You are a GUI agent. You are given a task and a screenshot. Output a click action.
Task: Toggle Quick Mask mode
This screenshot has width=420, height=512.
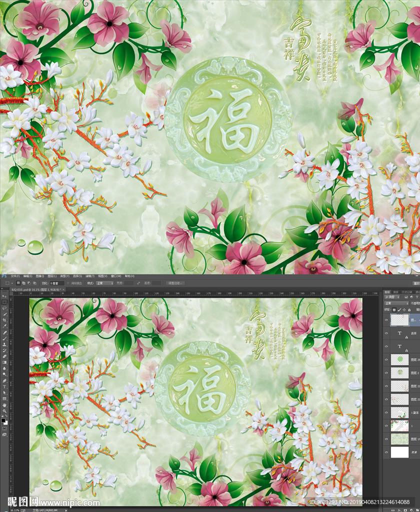4,428
